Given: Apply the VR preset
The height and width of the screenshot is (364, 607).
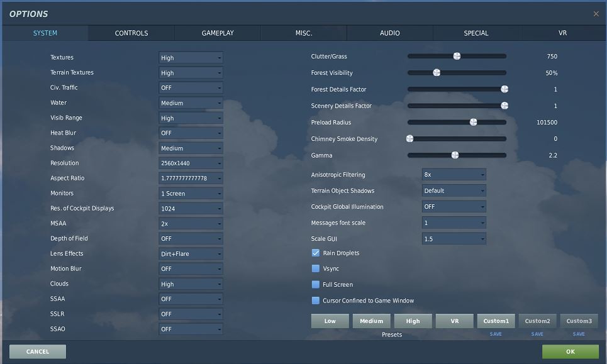Looking at the screenshot, I should [x=455, y=321].
